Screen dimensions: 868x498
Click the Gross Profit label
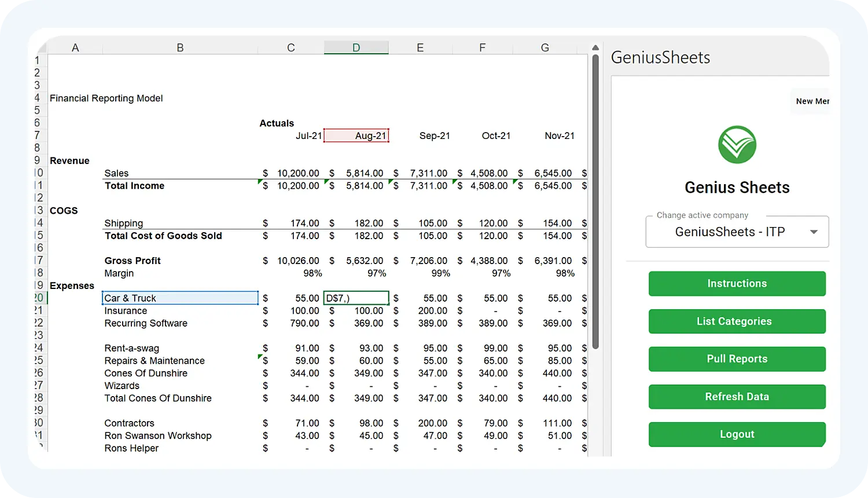133,261
